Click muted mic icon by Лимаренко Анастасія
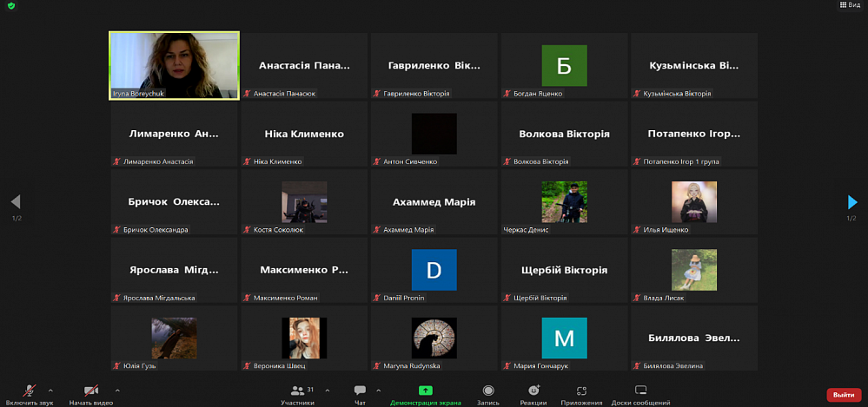 tap(116, 161)
